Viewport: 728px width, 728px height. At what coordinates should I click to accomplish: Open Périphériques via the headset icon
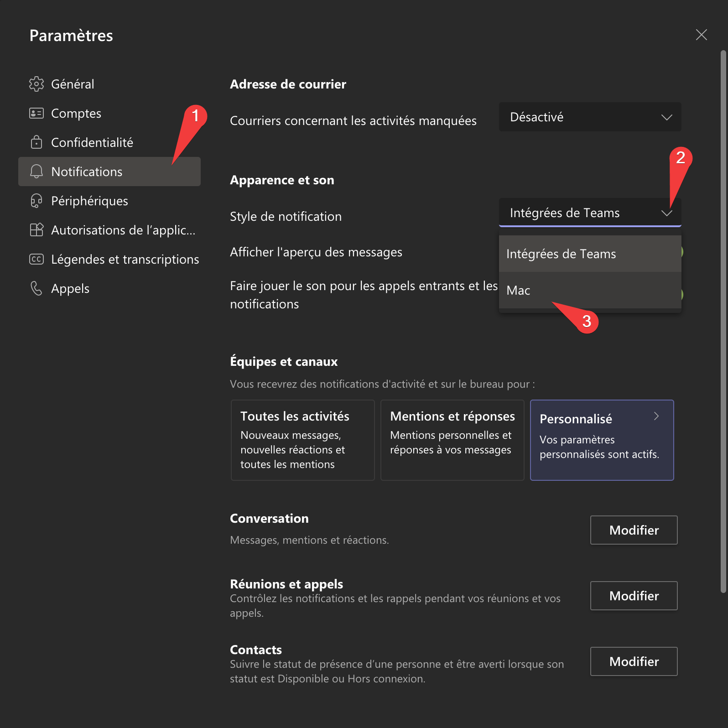pyautogui.click(x=36, y=201)
